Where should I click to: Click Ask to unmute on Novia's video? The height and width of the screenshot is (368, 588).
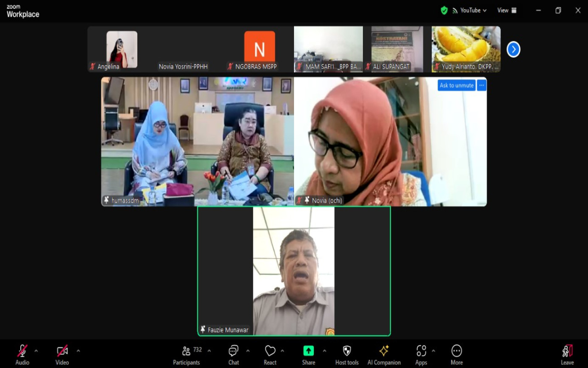pyautogui.click(x=457, y=85)
